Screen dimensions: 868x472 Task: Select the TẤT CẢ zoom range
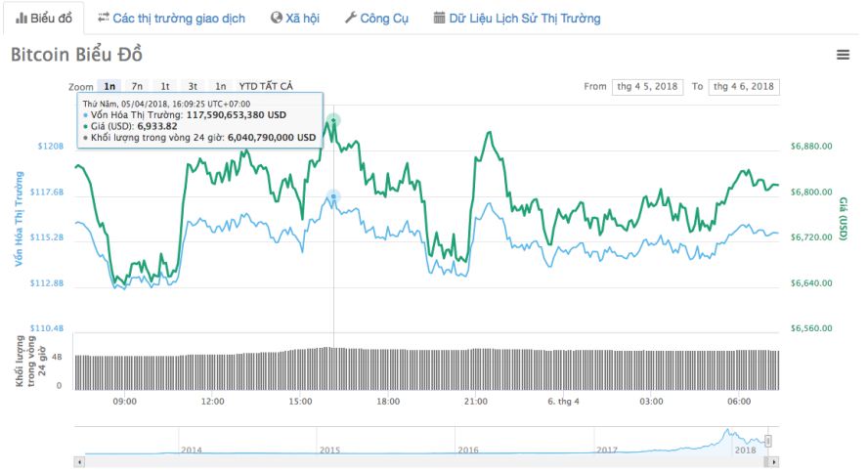pyautogui.click(x=276, y=86)
